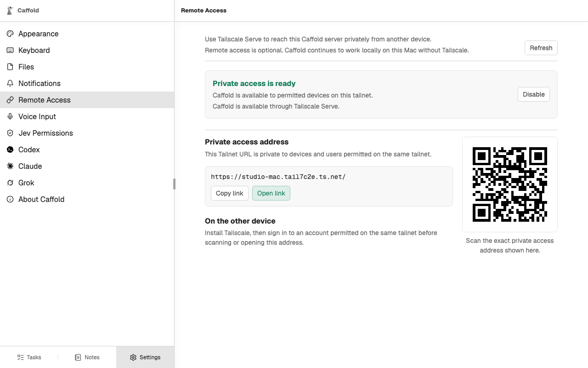Click the Caffold app name text
Viewport: 588px width, 368px height.
(28, 10)
